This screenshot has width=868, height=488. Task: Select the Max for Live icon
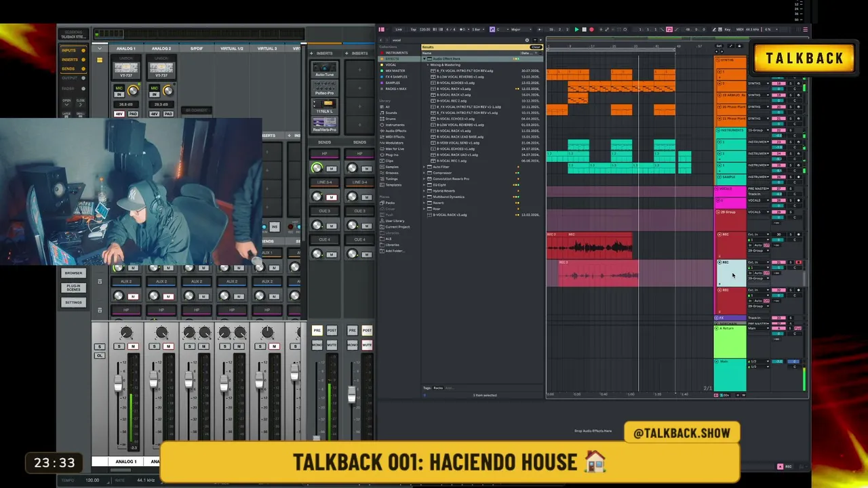[x=382, y=149]
